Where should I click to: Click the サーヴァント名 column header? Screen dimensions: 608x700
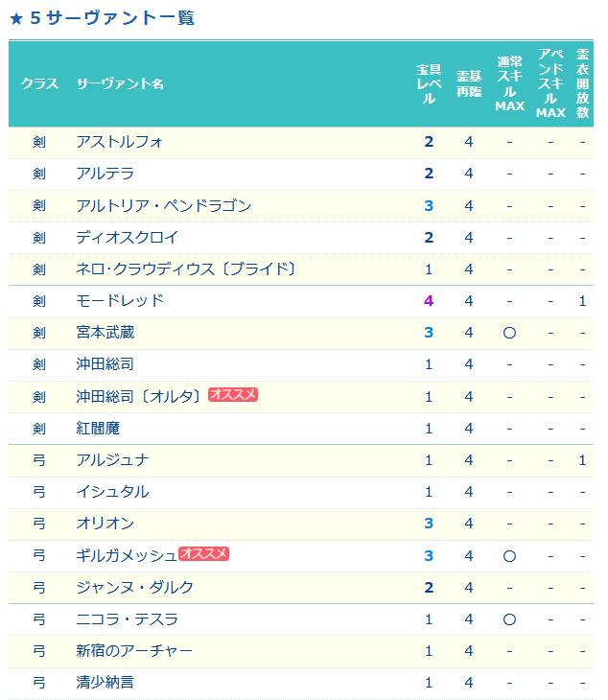tap(120, 83)
